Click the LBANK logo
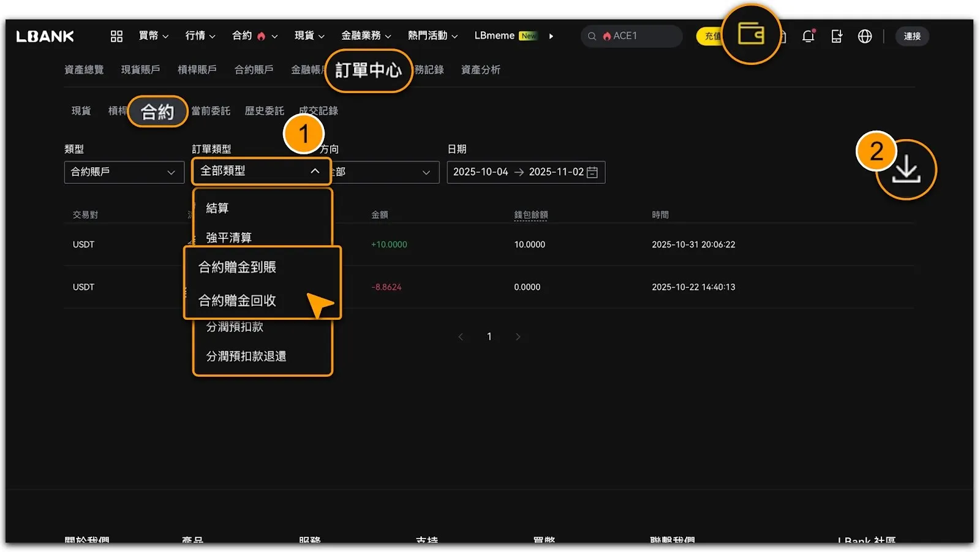The image size is (980, 552). (x=45, y=36)
